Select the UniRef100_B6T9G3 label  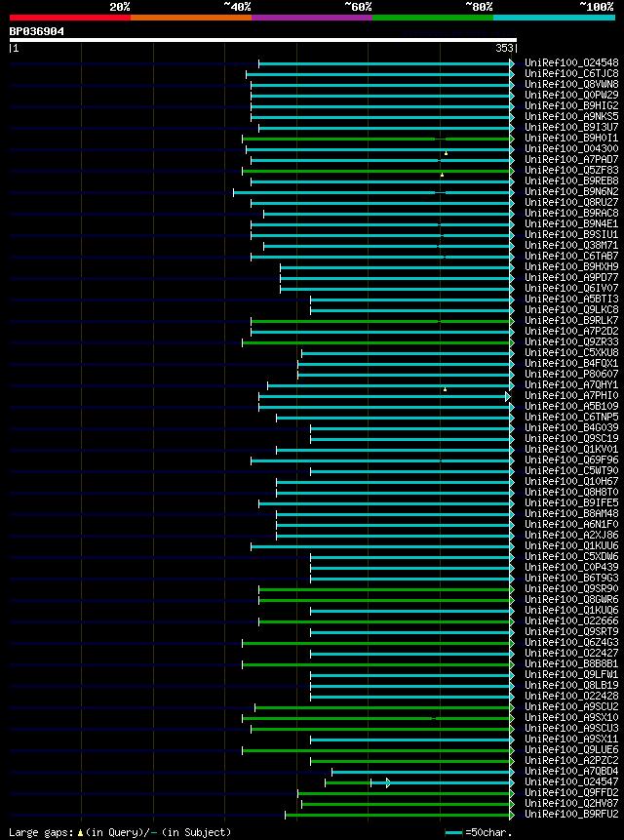(x=571, y=578)
